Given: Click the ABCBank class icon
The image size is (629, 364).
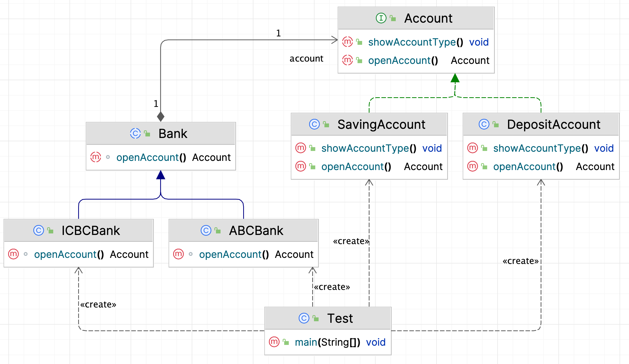Looking at the screenshot, I should tap(206, 230).
